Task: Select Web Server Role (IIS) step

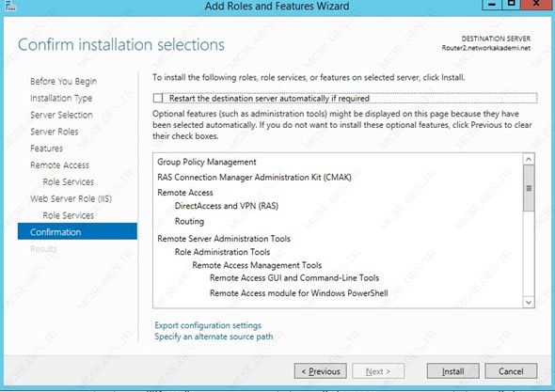Action: (71, 198)
